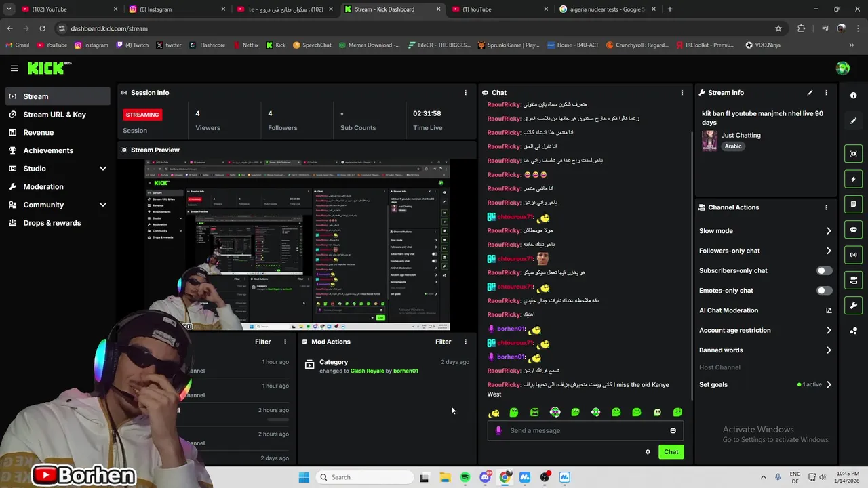Image resolution: width=868 pixels, height=488 pixels.
Task: Open Followers-only chat options
Action: tap(766, 251)
